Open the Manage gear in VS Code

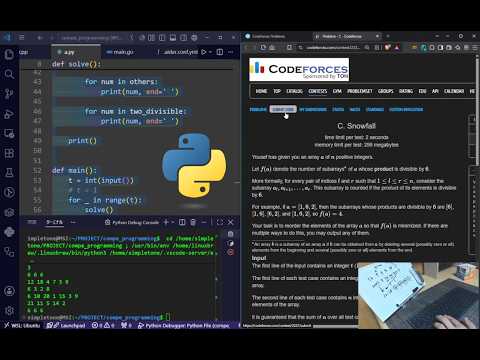(x=9, y=311)
